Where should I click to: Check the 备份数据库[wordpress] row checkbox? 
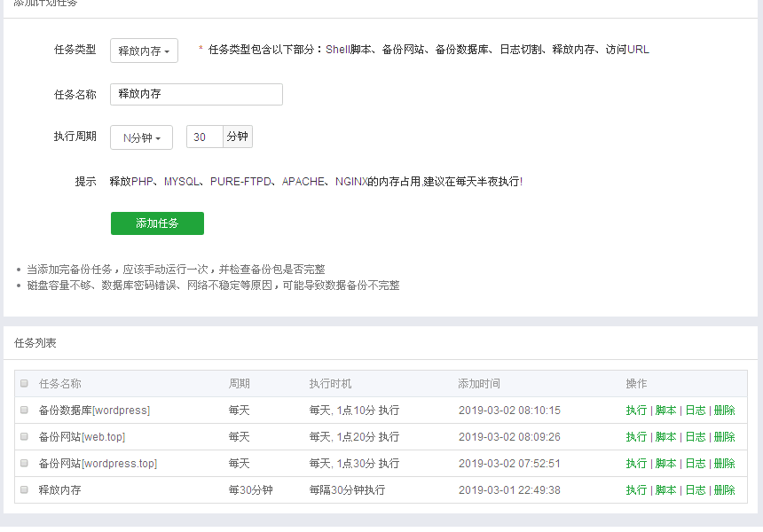point(25,410)
